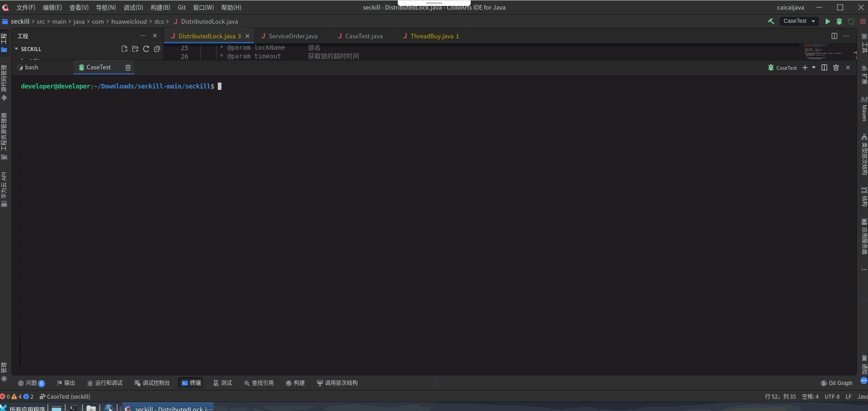Image resolution: width=868 pixels, height=411 pixels.
Task: Click the rerun circular arrow icon
Action: [x=851, y=21]
